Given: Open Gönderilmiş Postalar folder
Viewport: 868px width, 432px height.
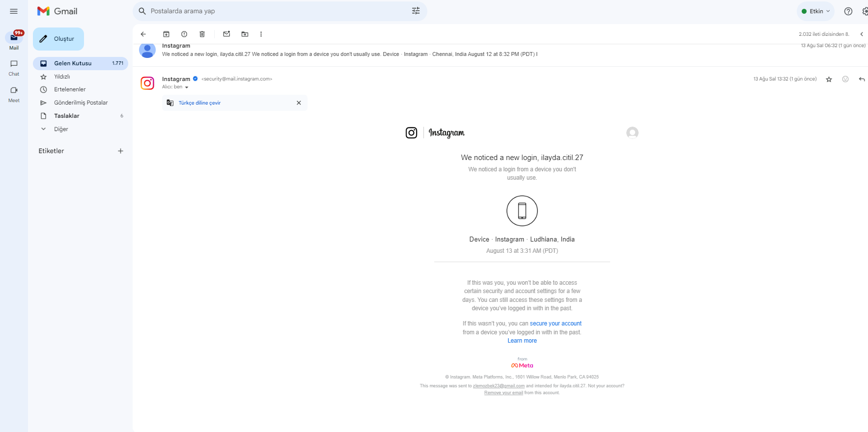Looking at the screenshot, I should point(81,103).
